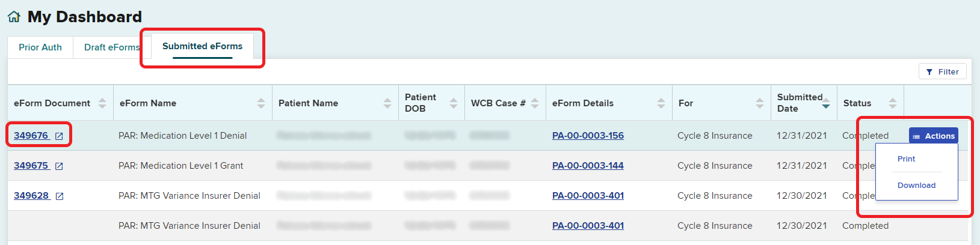Choose Print from the Actions menu

906,159
